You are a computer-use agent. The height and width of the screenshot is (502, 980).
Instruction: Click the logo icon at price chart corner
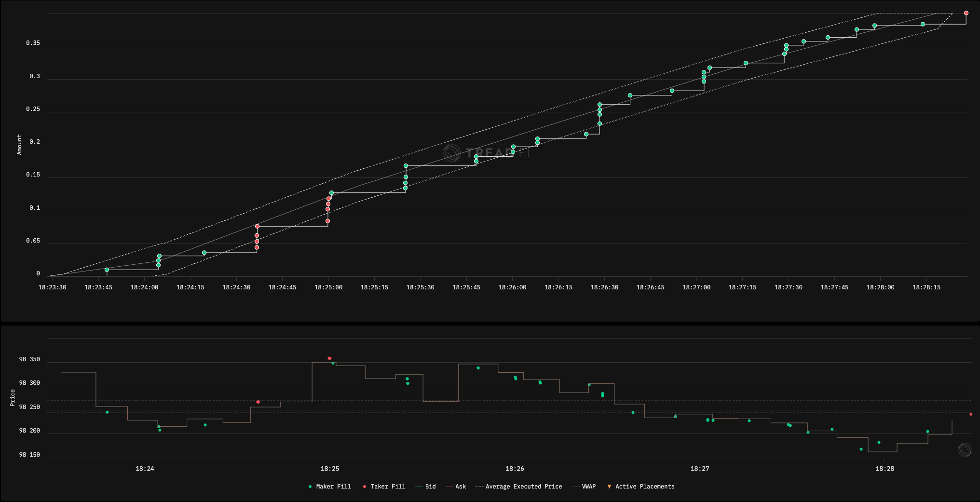[x=965, y=450]
